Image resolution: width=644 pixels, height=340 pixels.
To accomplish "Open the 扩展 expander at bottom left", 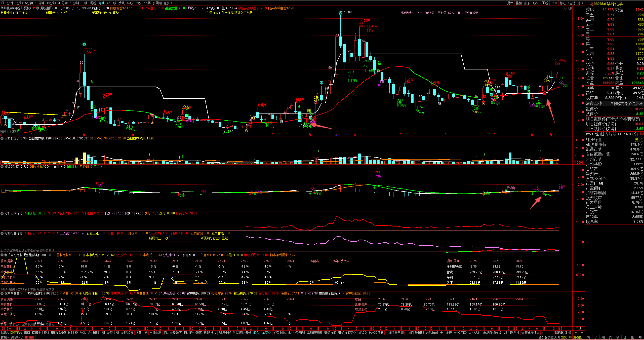I will click(x=5, y=337).
